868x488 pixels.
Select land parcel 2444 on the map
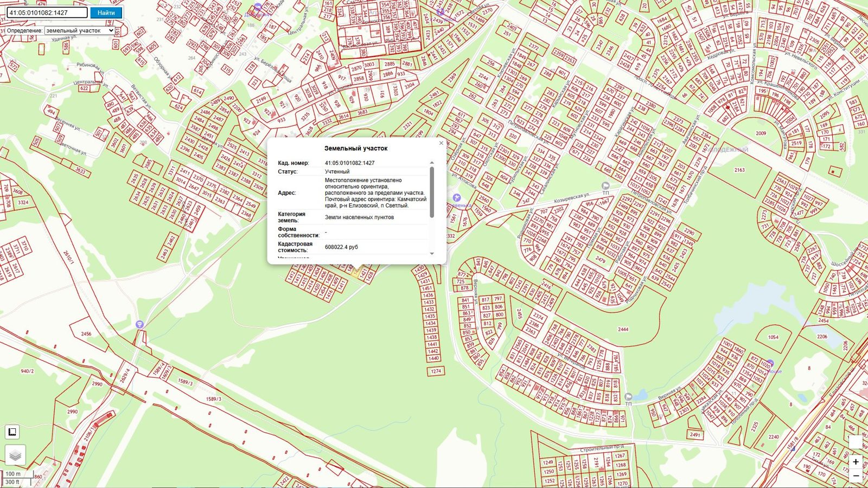pyautogui.click(x=623, y=329)
